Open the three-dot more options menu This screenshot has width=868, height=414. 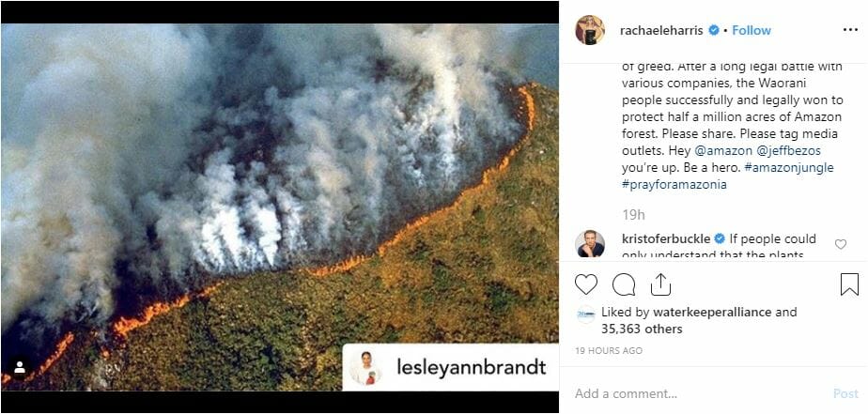coord(850,30)
